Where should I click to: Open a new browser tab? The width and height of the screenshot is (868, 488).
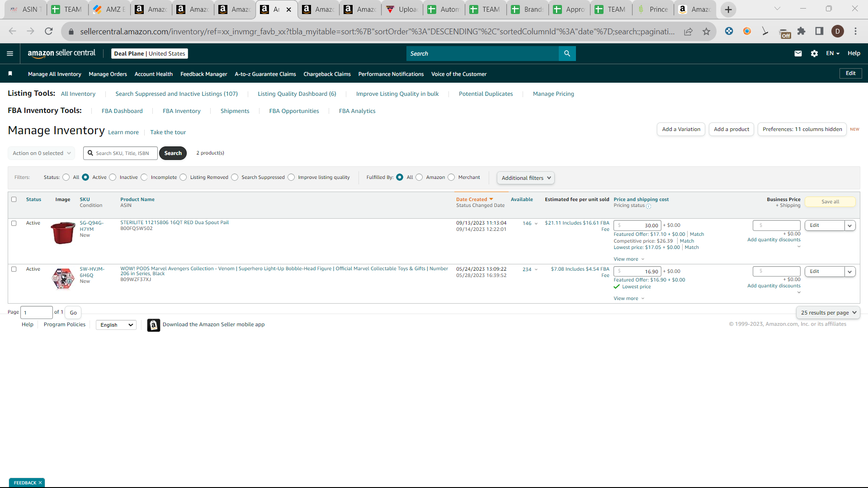728,9
